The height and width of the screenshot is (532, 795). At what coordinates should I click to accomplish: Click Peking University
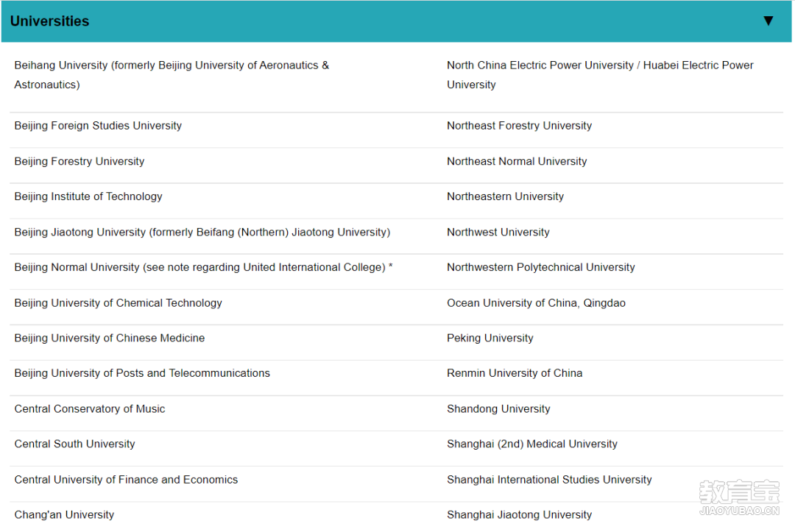pyautogui.click(x=490, y=338)
